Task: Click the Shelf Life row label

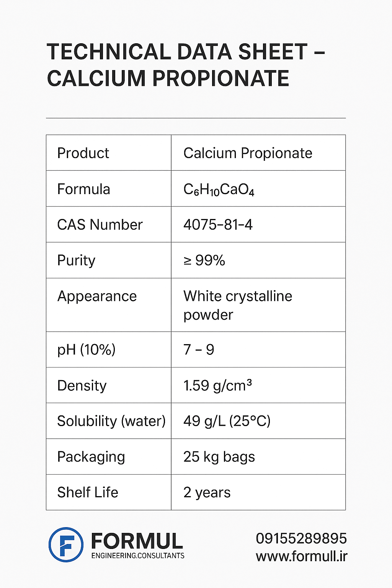Action: (x=88, y=492)
